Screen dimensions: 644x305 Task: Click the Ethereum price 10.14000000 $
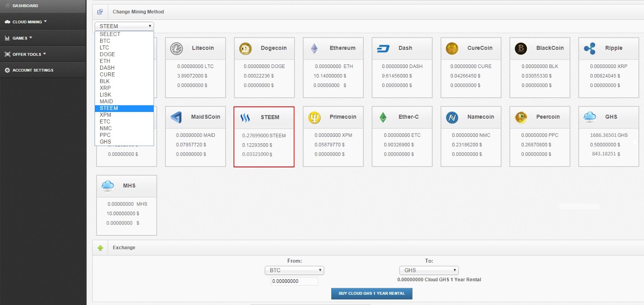pyautogui.click(x=330, y=76)
